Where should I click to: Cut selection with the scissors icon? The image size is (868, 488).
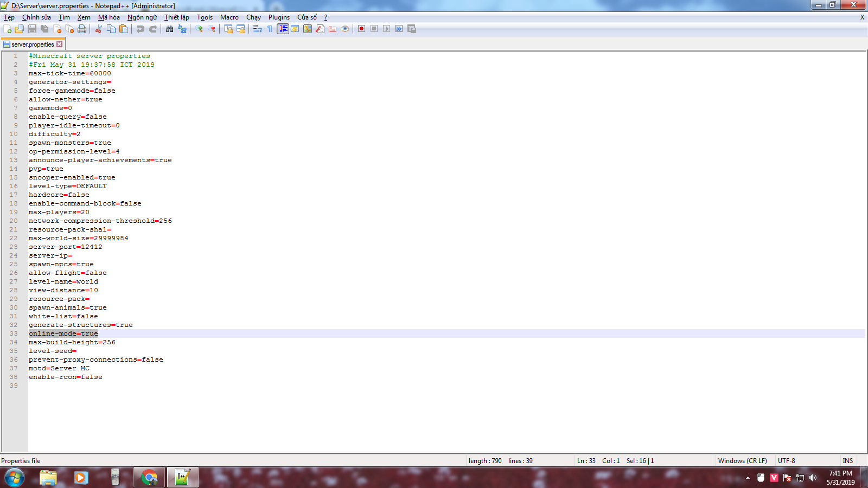[99, 29]
